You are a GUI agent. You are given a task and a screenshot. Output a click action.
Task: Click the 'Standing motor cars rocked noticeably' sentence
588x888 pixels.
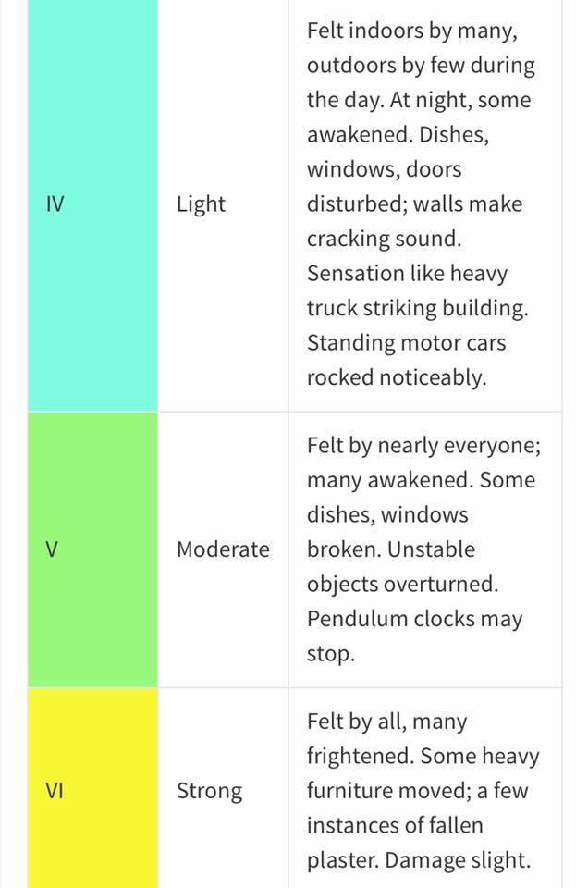(x=407, y=360)
